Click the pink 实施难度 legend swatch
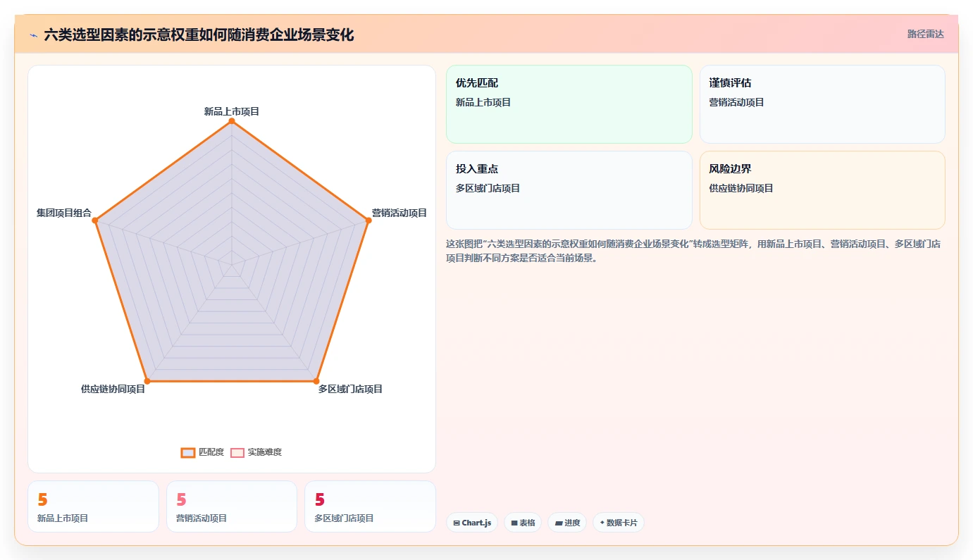 [x=237, y=452]
